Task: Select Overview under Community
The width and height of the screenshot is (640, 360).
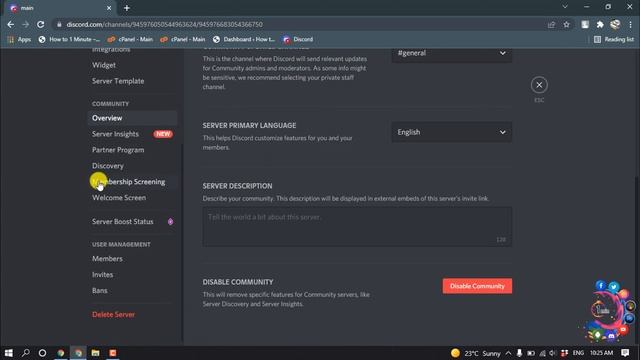Action: (x=132, y=118)
